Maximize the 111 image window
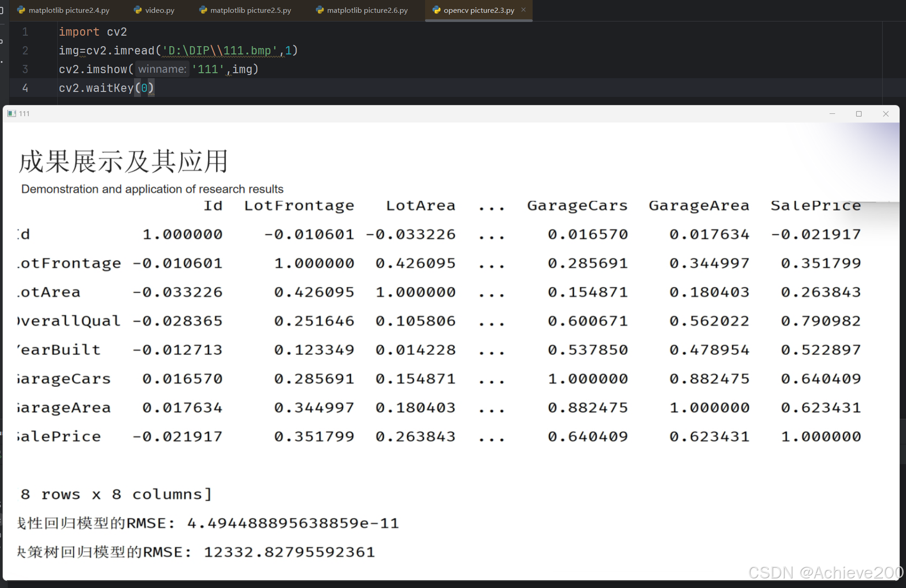The width and height of the screenshot is (906, 588). (859, 114)
